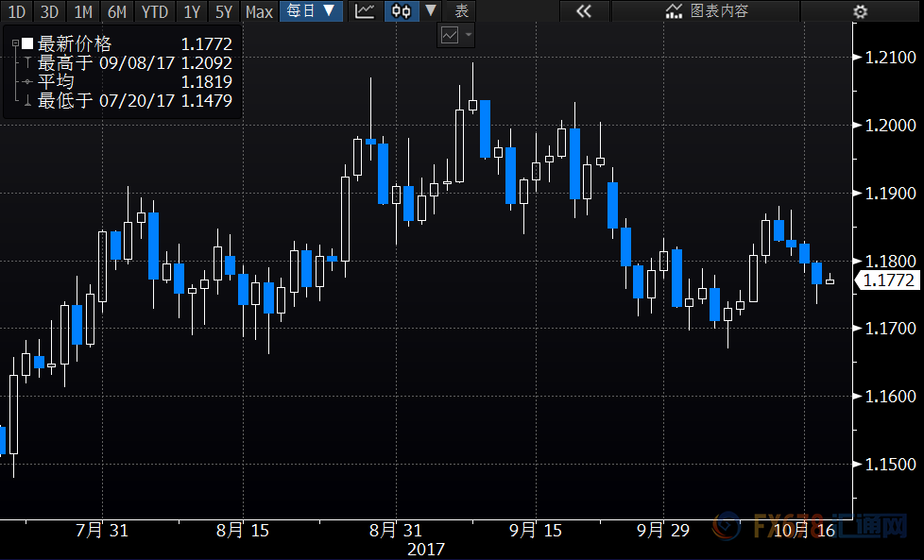This screenshot has height=560, width=924.
Task: Open the 每日 frequency dropdown
Action: coord(311,11)
